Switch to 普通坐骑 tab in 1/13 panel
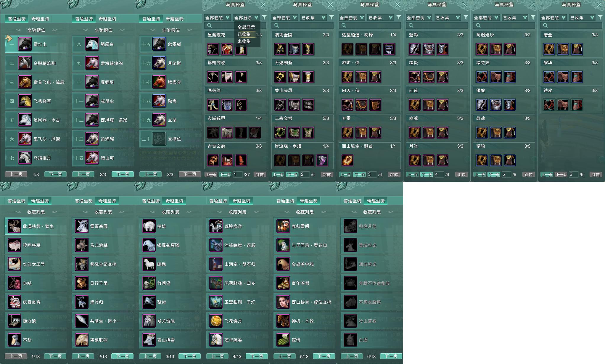Image resolution: width=605 pixels, height=364 pixels. (17, 201)
